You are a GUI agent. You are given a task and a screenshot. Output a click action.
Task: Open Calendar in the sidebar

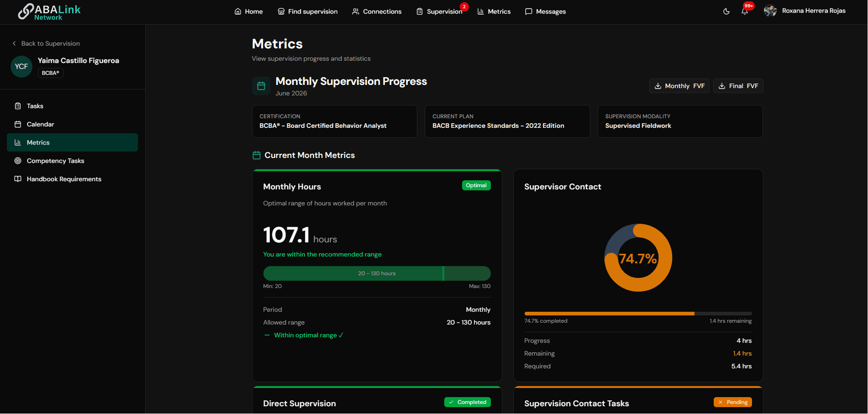[72, 124]
